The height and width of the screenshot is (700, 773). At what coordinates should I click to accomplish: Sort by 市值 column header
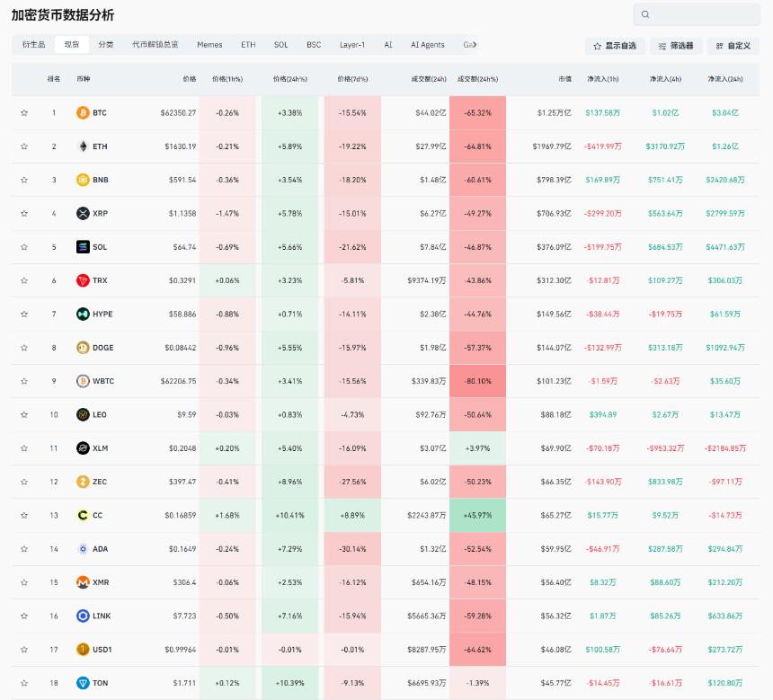tap(565, 79)
